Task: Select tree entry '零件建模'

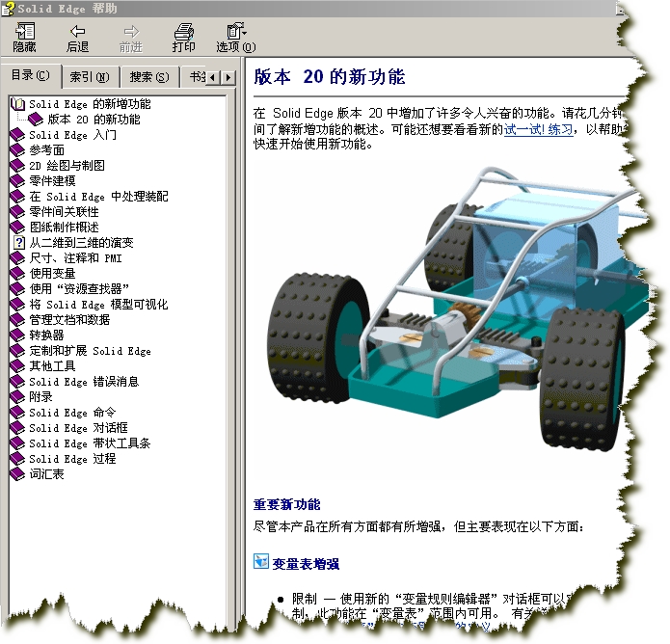Action: pos(53,181)
